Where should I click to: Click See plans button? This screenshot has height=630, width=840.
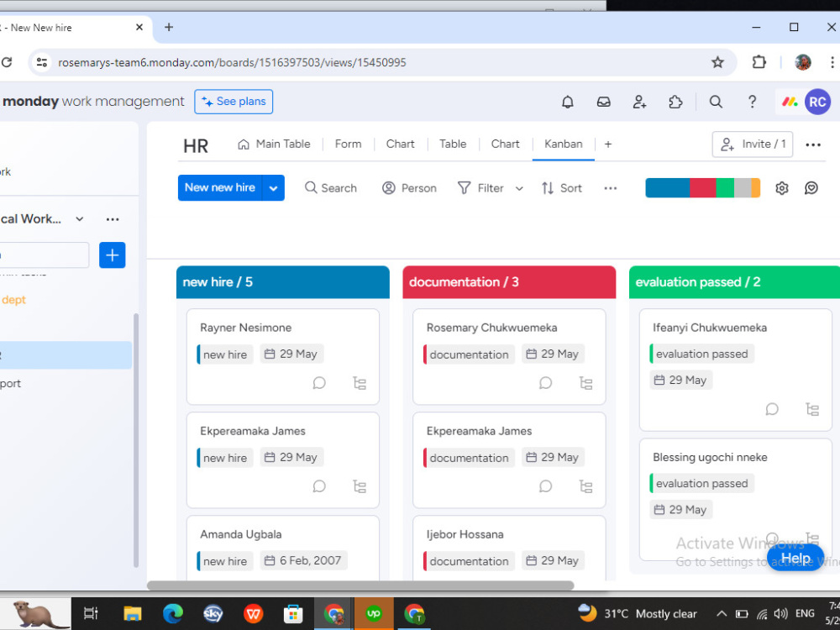(x=234, y=102)
